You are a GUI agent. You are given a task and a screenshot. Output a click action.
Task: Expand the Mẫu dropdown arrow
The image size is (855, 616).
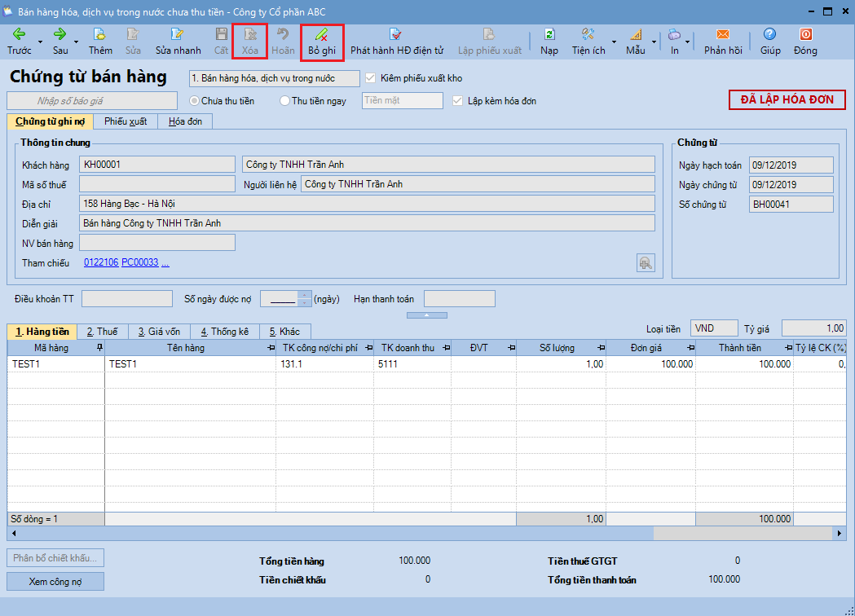654,42
